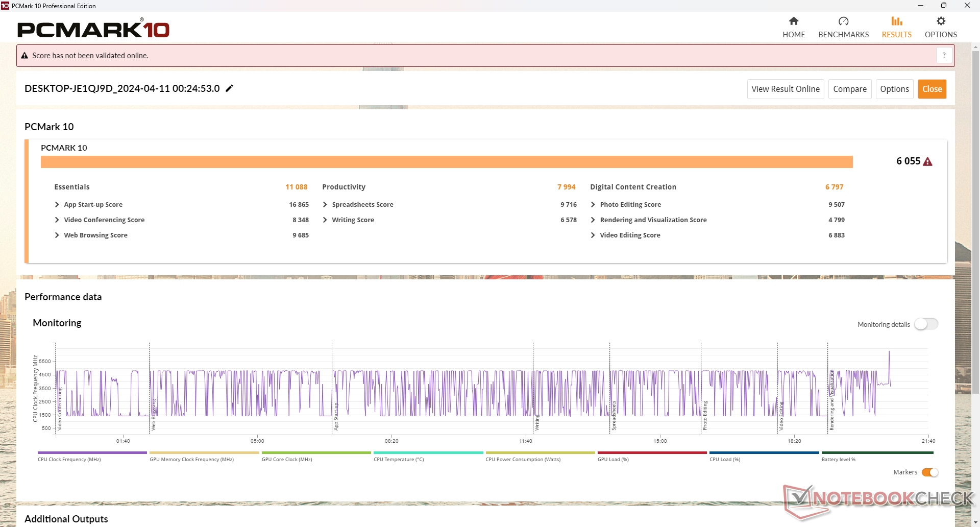Screen dimensions: 980x527
Task: Toggle the Monitoring details switch
Action: (x=926, y=324)
